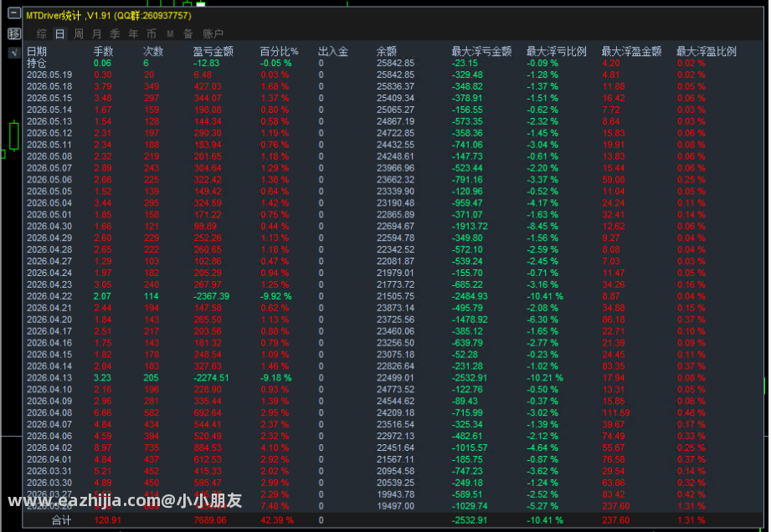Click the total max drawdown -2532.91 in 合计 row
Viewport: 771px width, 532px height.
pos(470,520)
